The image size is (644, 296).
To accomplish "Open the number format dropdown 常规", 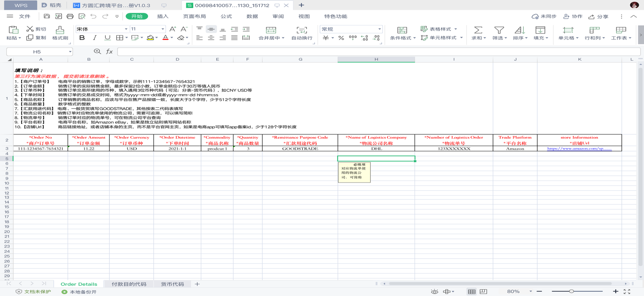I will tap(379, 29).
